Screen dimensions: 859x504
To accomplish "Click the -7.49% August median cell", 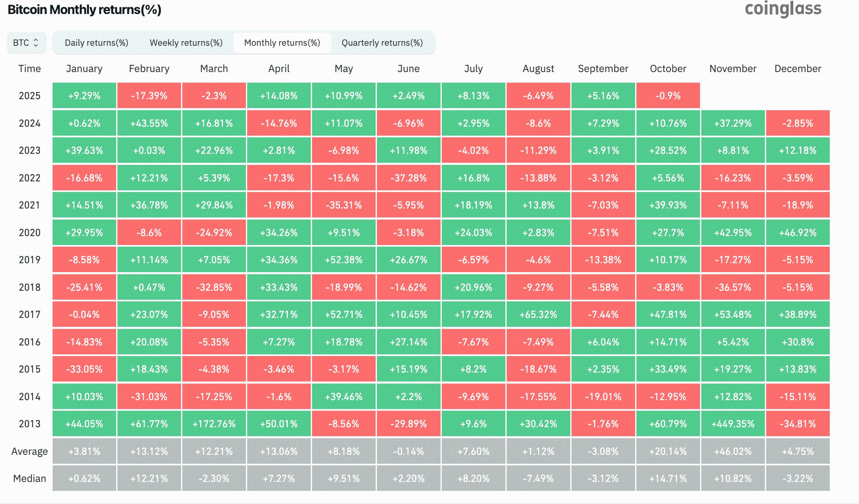I will click(x=538, y=479).
